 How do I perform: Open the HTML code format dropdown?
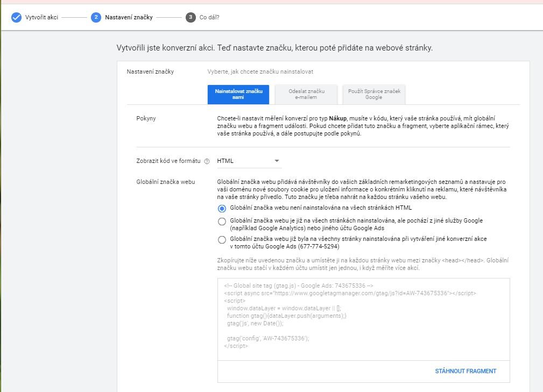249,161
